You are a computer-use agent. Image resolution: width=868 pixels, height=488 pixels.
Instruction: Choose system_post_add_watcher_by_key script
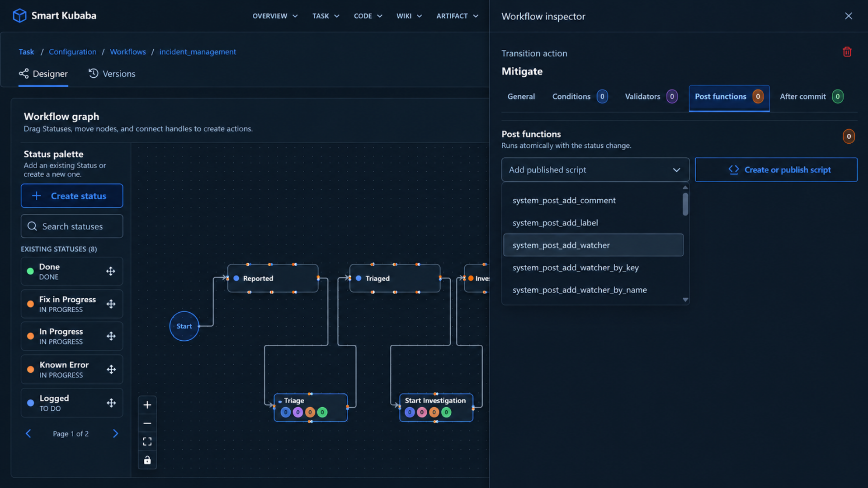593,267
